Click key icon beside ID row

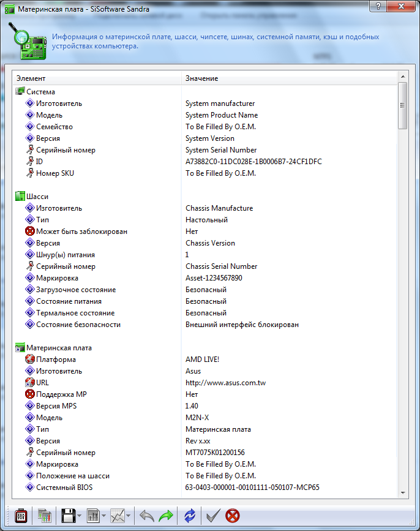point(30,161)
